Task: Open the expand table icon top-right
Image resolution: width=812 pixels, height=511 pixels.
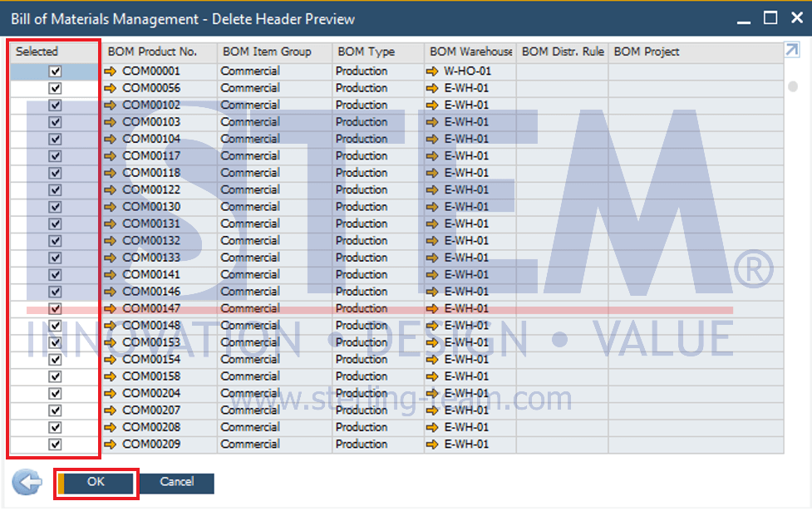Action: tap(791, 52)
